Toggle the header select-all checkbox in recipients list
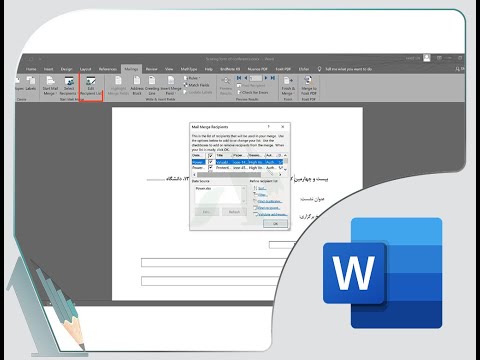Viewport: 480px width, 360px height. [210, 156]
